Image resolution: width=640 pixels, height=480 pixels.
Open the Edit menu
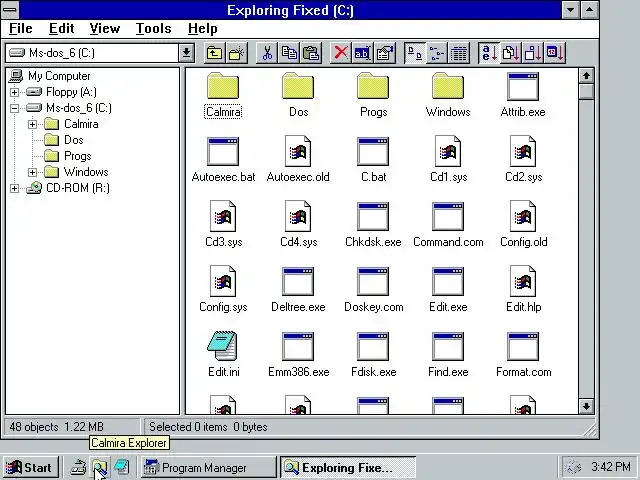tap(62, 29)
